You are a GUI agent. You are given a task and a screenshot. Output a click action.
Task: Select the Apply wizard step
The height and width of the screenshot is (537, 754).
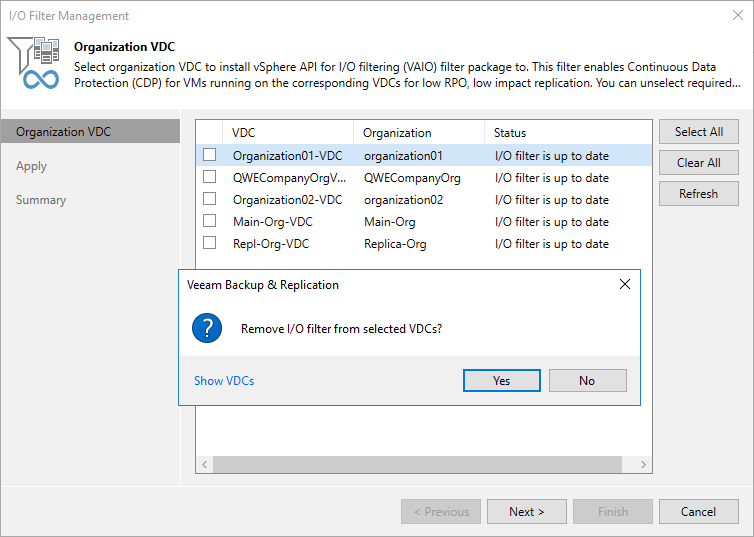pos(31,166)
